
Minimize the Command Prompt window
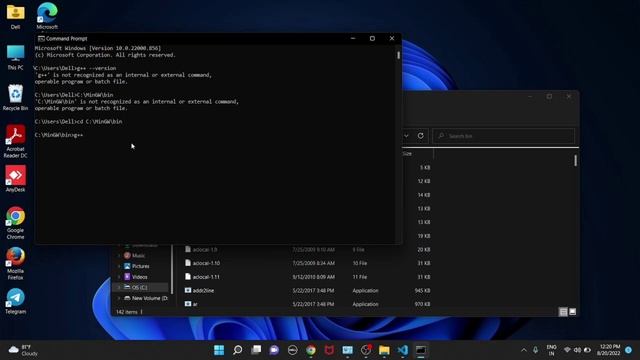[353, 38]
